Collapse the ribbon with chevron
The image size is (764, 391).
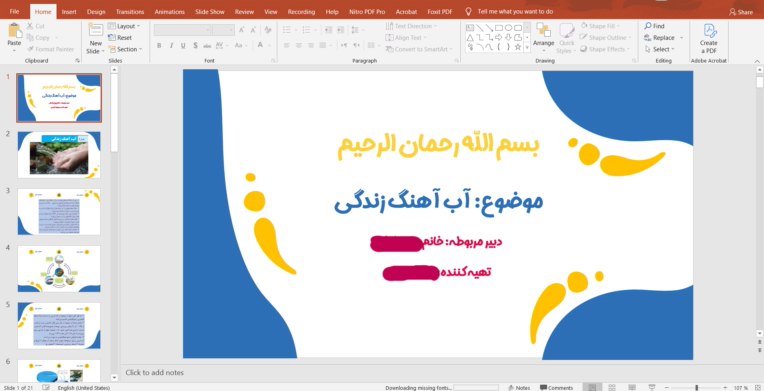(x=757, y=61)
